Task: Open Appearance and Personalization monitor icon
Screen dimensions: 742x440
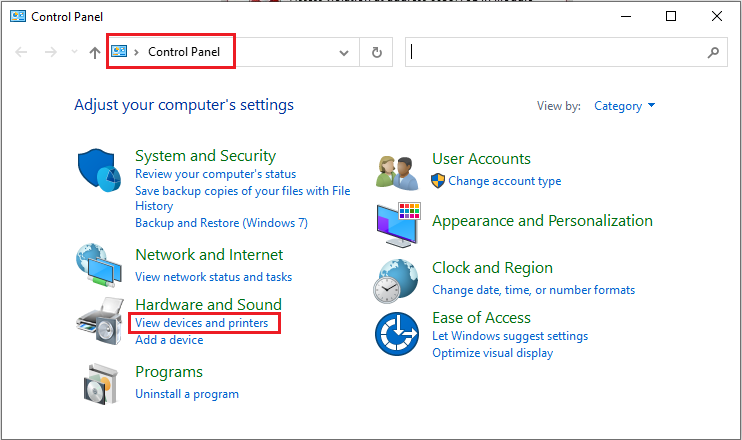Action: click(x=399, y=223)
